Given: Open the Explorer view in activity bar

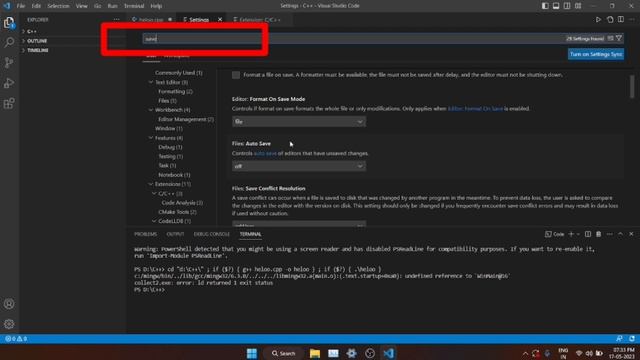Looking at the screenshot, I should (9, 22).
